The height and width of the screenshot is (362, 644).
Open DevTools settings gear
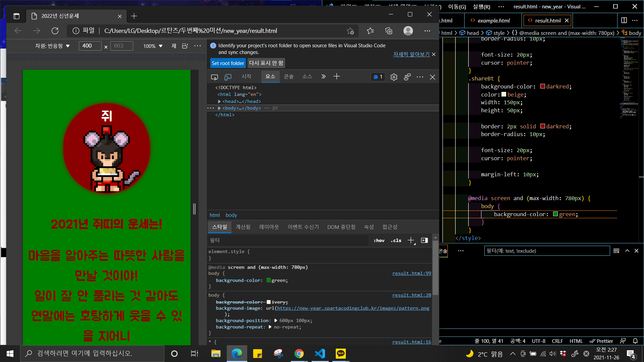(394, 77)
